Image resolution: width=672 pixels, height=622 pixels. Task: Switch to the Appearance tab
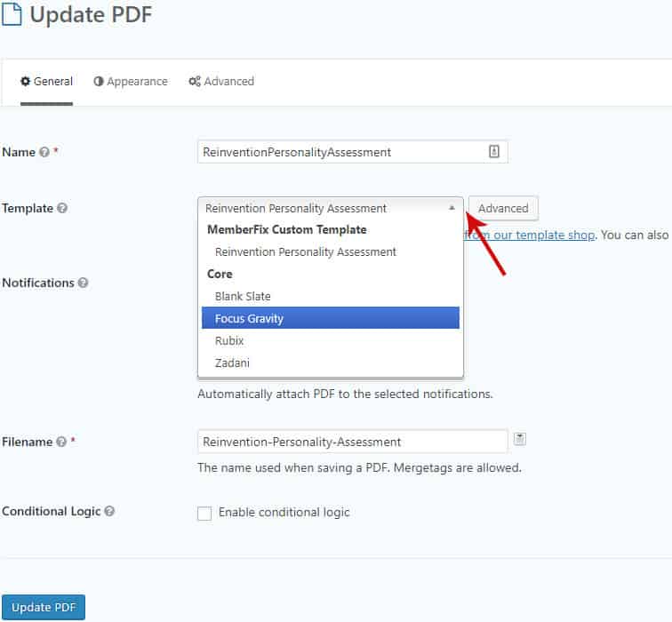(x=130, y=82)
